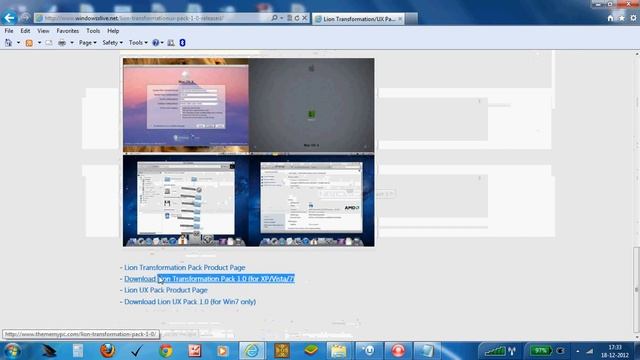Stop loading with the address bar X
Image resolution: width=640 pixels, height=360 pixels.
point(304,18)
